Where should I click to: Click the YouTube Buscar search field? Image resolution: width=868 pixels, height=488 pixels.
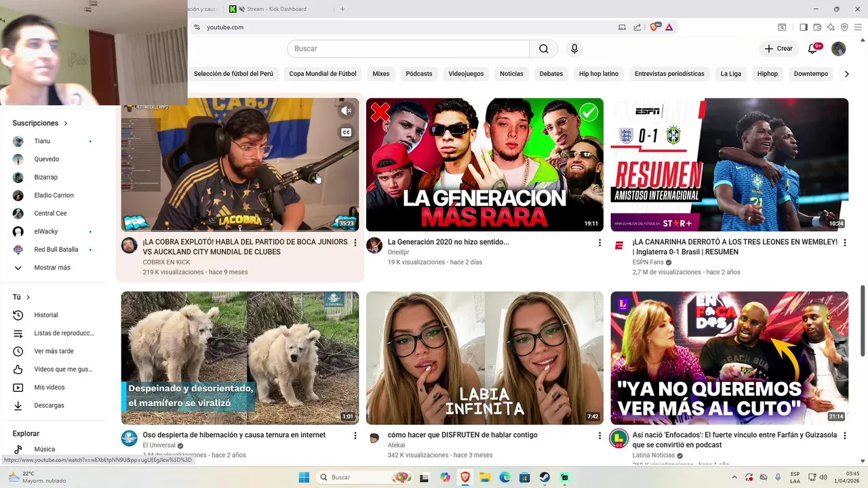(x=408, y=49)
